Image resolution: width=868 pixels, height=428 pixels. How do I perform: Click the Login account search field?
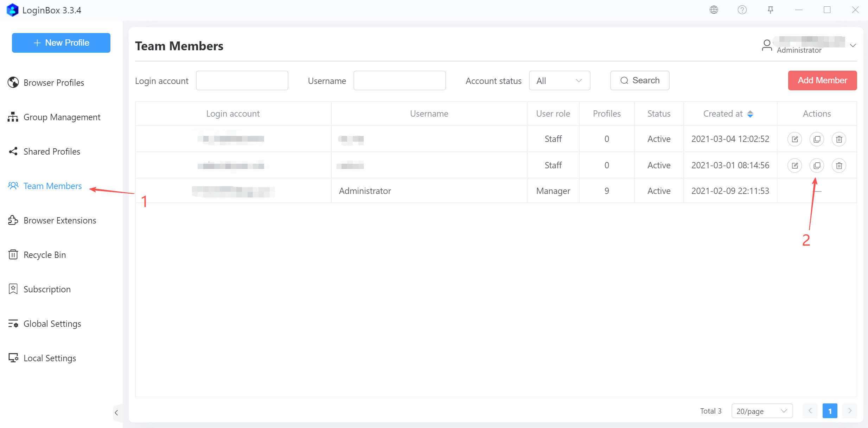242,81
